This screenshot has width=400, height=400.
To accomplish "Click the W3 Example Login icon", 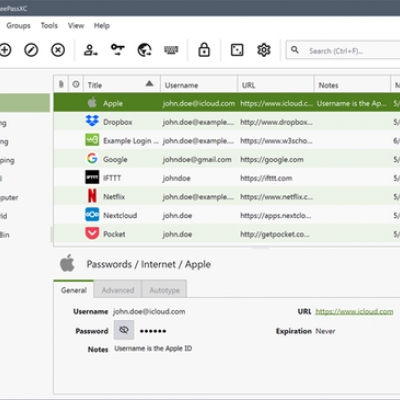I will pyautogui.click(x=92, y=140).
